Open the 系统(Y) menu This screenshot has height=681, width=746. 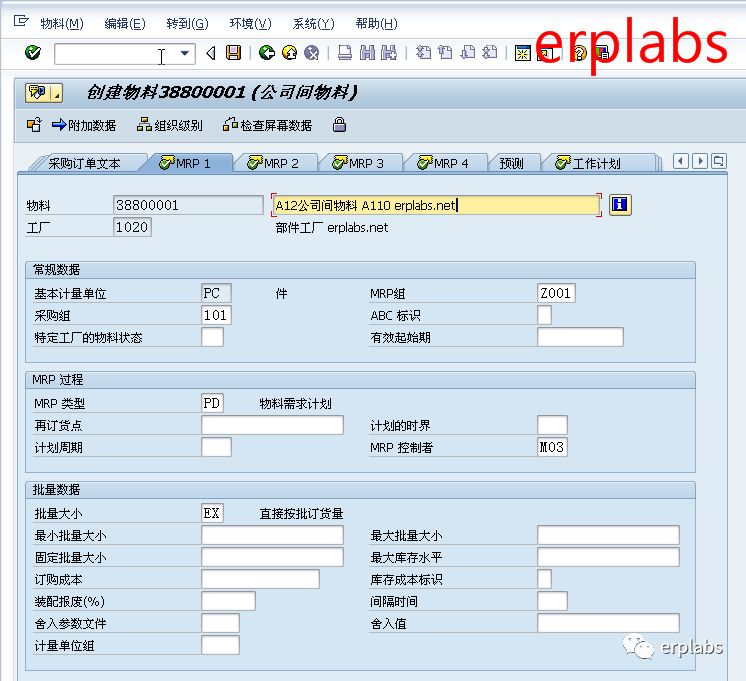314,23
